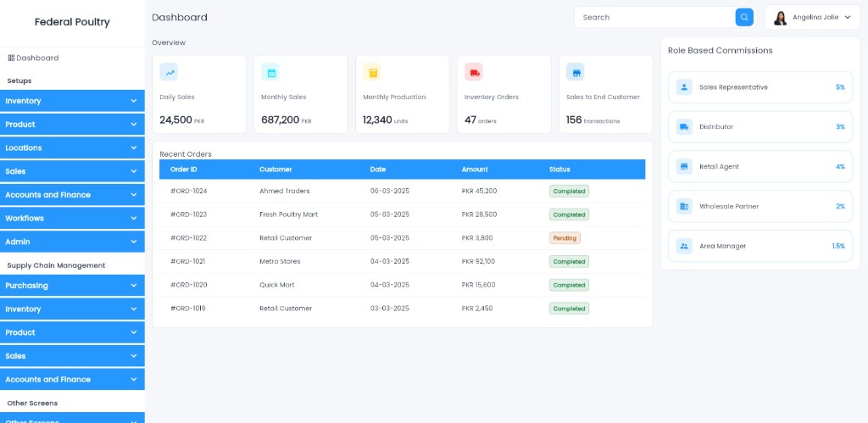The width and height of the screenshot is (868, 423).
Task: Click customer Metro Stores
Action: click(x=280, y=261)
